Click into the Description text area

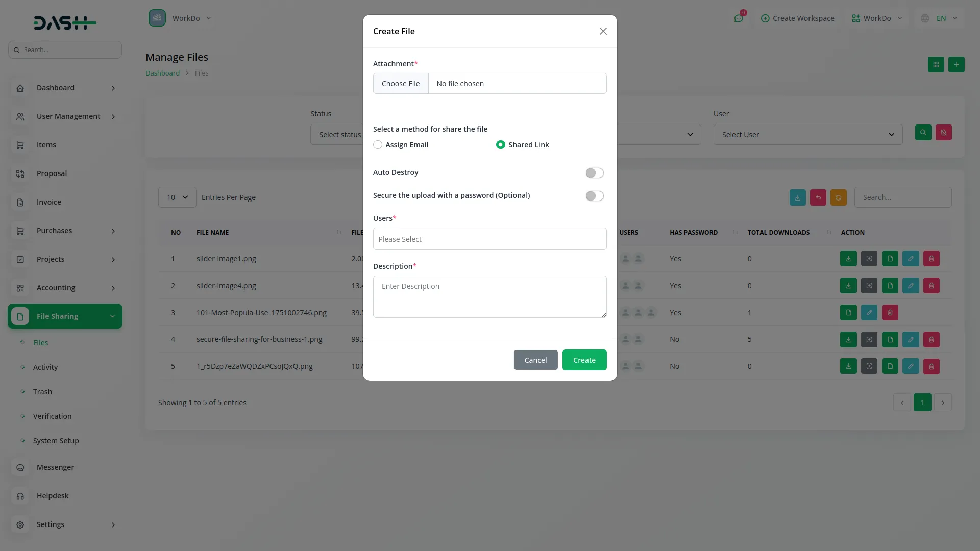click(x=489, y=297)
